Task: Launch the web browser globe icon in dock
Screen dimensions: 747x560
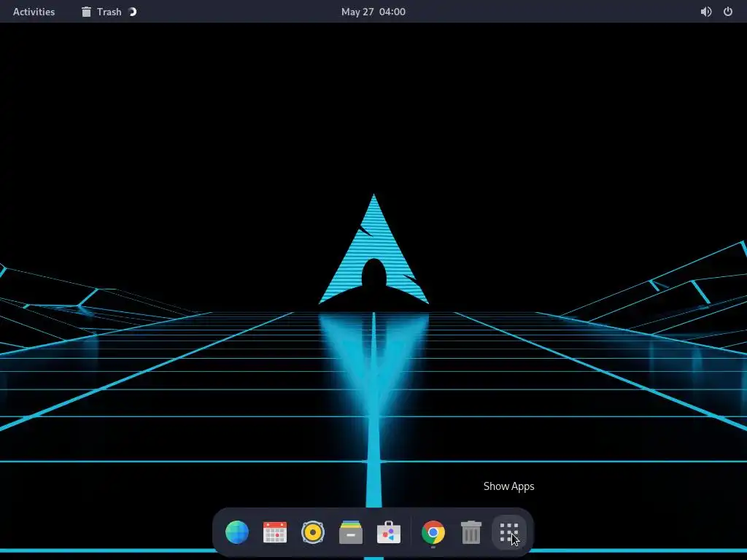Action: (237, 532)
